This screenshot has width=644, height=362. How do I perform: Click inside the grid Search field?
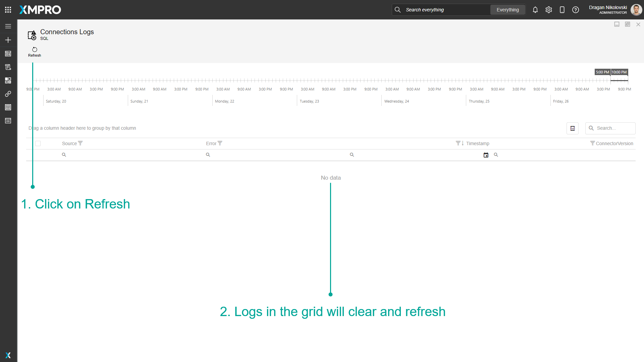point(614,128)
